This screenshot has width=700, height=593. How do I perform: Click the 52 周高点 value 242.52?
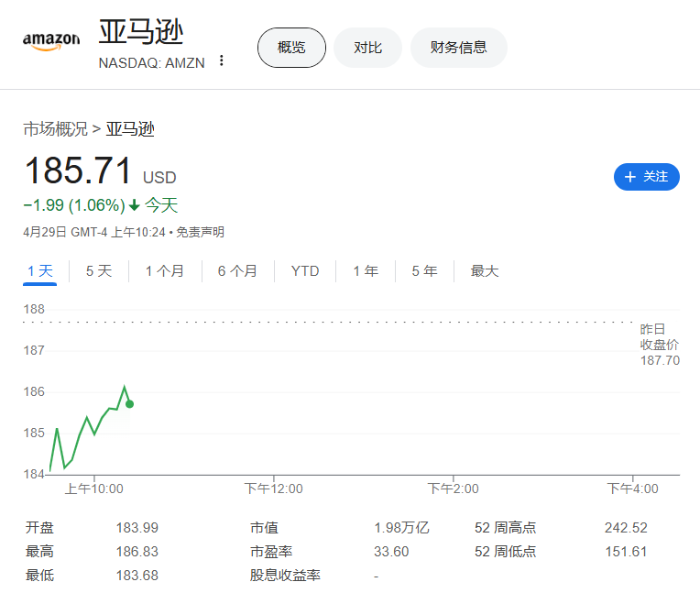coord(626,528)
